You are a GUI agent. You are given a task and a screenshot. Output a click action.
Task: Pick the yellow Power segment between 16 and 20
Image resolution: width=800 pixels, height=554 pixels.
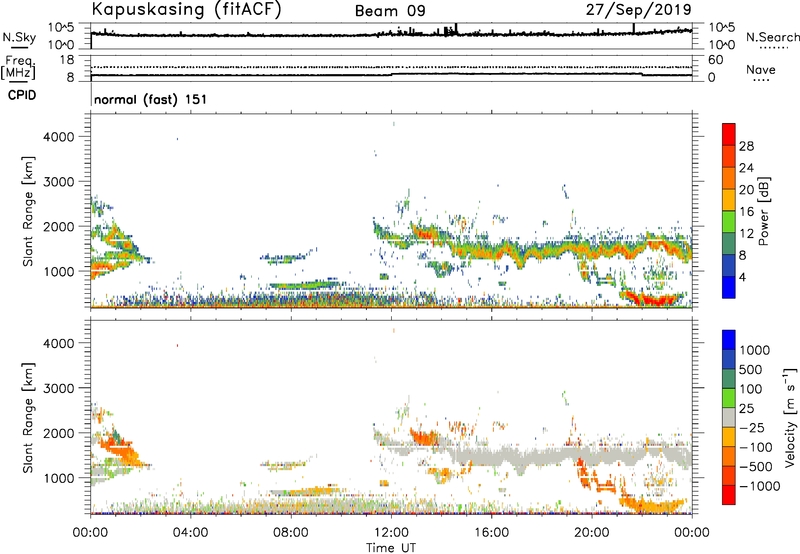coord(729,200)
